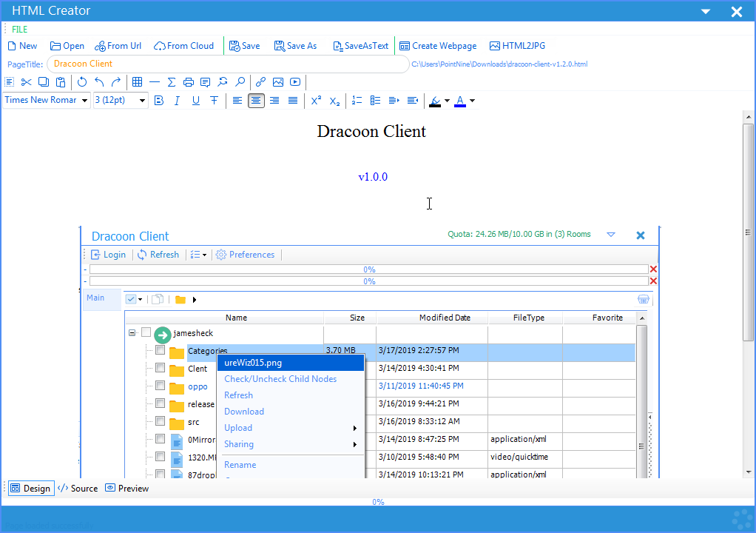Click the From Url button

[118, 46]
